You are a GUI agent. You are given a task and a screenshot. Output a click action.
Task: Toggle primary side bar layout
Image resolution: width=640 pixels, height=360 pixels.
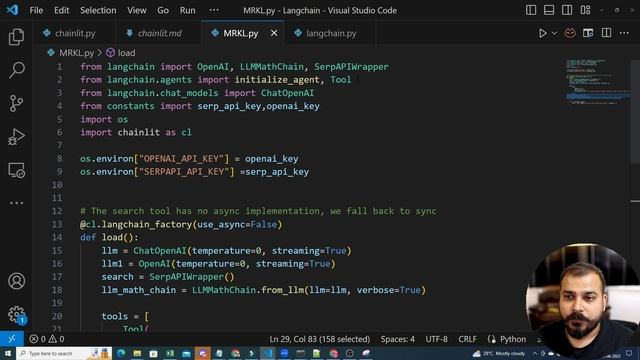[x=531, y=10]
